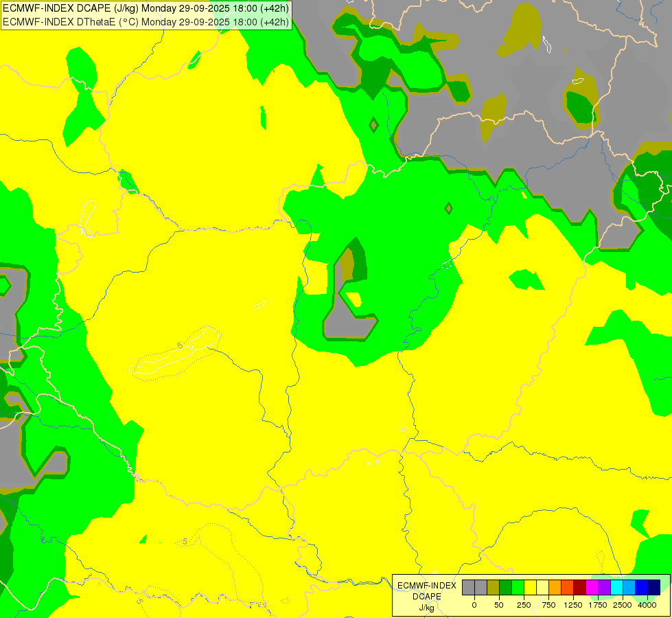This screenshot has width=672, height=618.
Task: Pick the orange legend swatch
Action: 555,588
